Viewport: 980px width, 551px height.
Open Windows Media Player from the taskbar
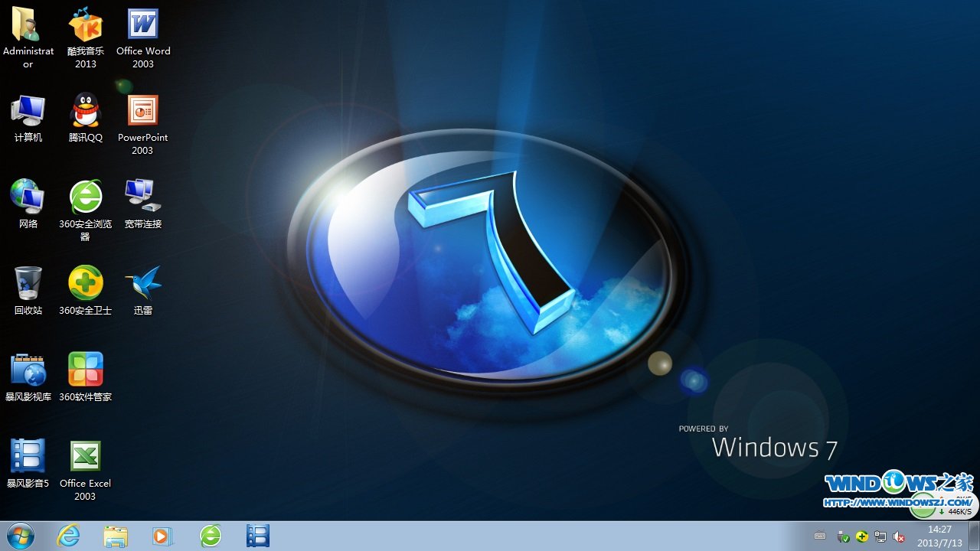point(162,536)
